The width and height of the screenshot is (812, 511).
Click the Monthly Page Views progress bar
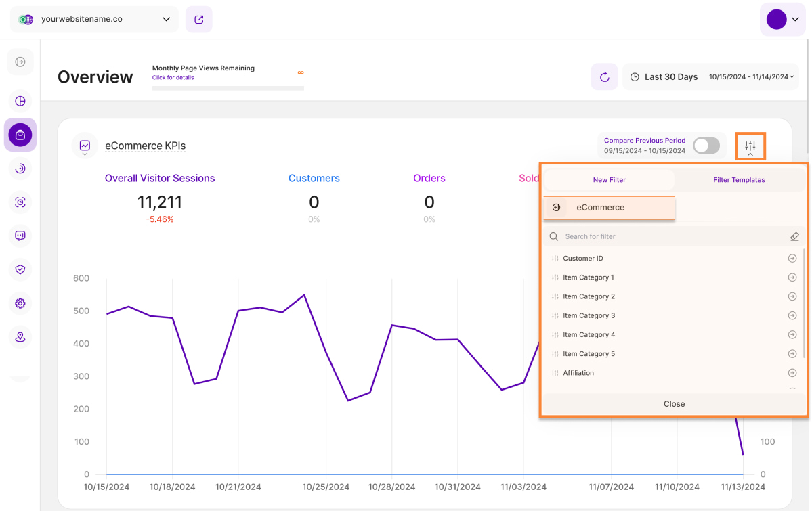click(228, 88)
